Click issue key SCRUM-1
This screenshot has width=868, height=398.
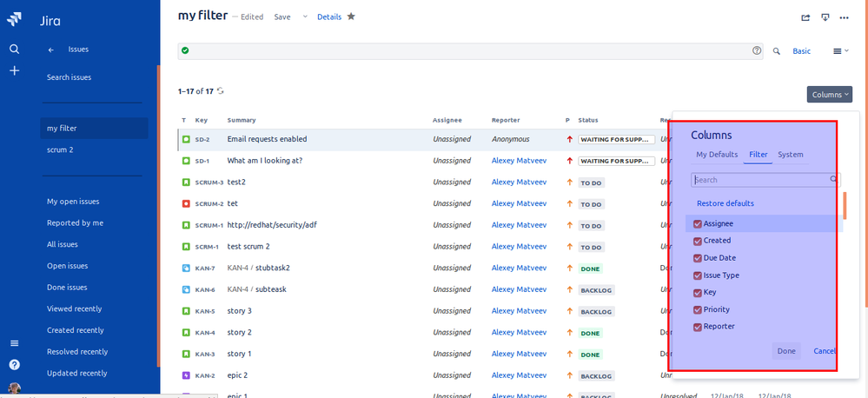tap(209, 226)
